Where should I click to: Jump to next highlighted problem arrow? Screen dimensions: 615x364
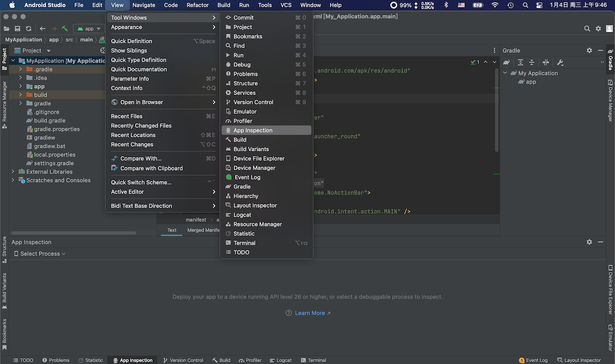coord(494,62)
